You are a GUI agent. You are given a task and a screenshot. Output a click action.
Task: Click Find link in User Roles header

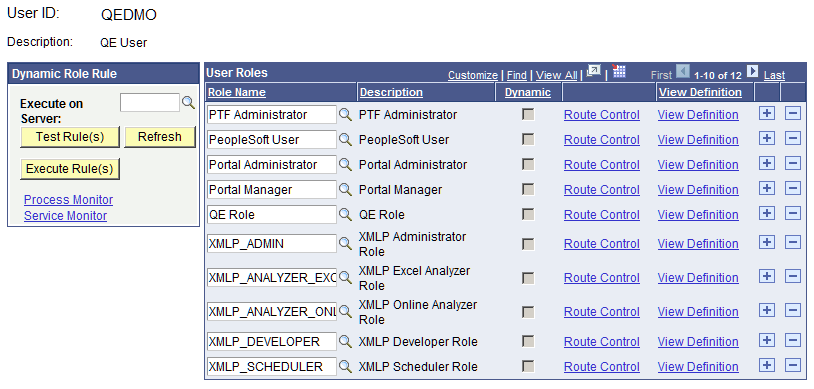point(517,75)
